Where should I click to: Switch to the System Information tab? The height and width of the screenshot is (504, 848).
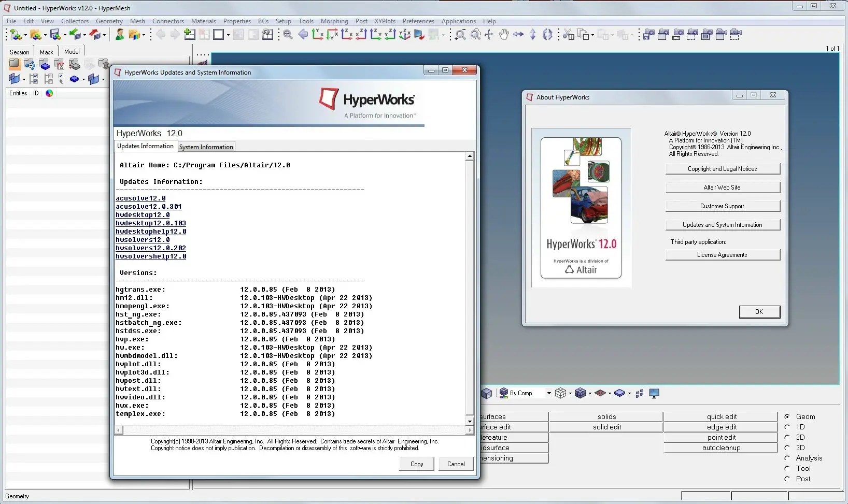point(206,147)
